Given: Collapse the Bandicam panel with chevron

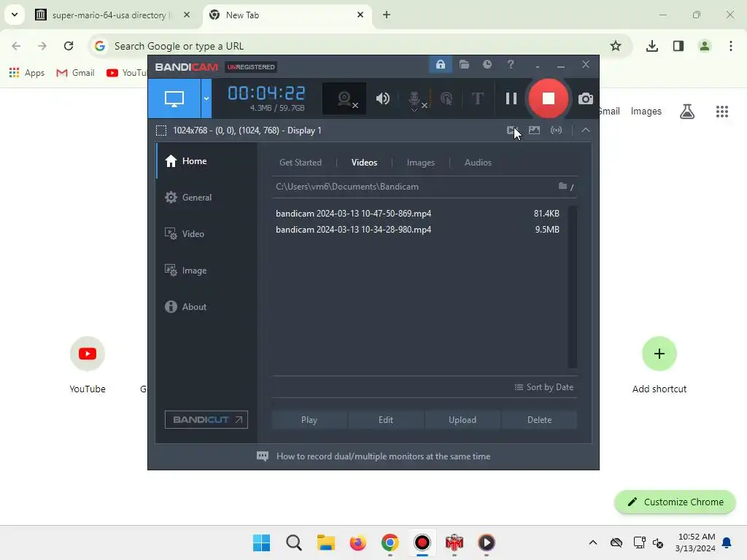Looking at the screenshot, I should (586, 130).
